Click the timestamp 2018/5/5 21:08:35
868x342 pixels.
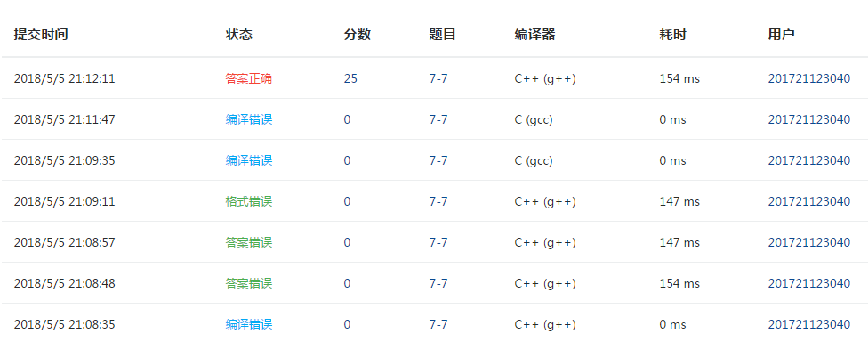point(64,325)
